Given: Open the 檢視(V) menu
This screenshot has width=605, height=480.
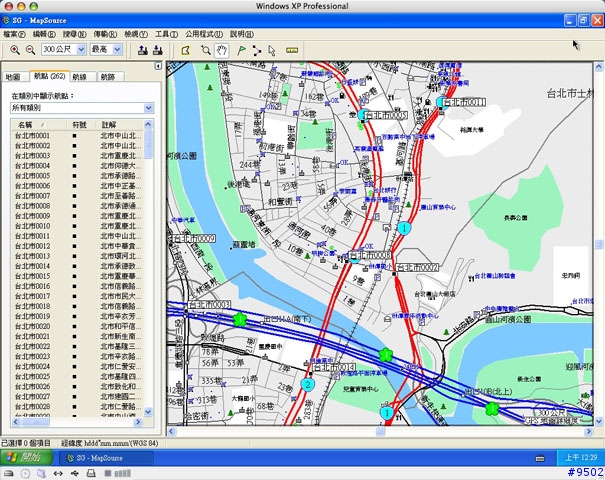Looking at the screenshot, I should click(x=136, y=34).
